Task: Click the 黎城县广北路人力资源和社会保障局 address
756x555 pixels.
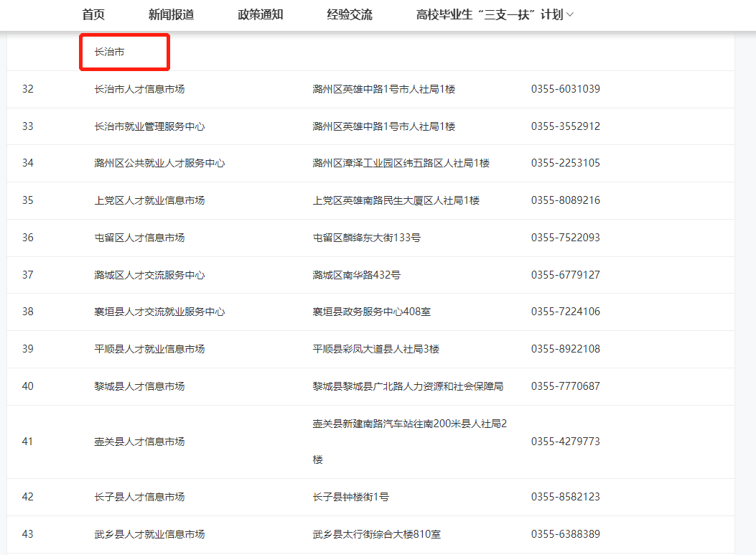Action: pos(408,386)
